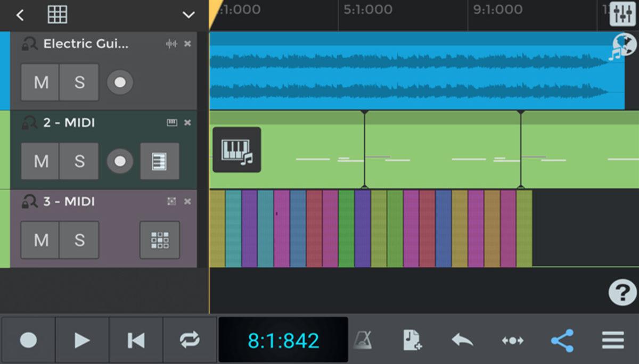Open the share icon
Image resolution: width=639 pixels, height=364 pixels.
click(x=562, y=340)
